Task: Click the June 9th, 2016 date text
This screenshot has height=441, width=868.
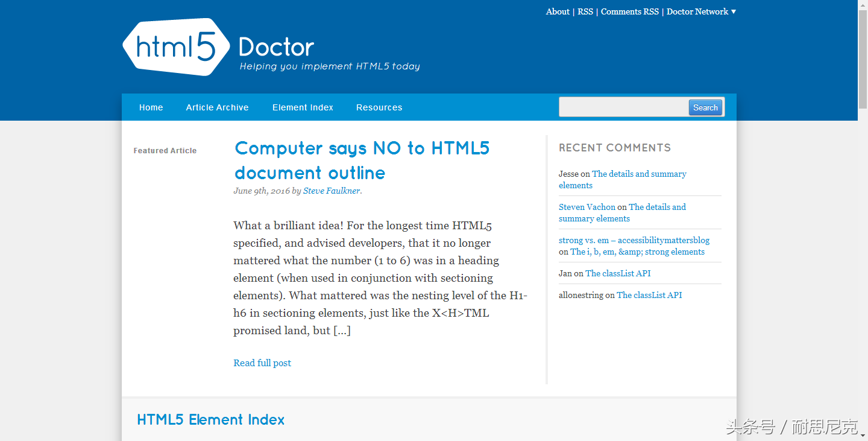Action: [x=262, y=191]
